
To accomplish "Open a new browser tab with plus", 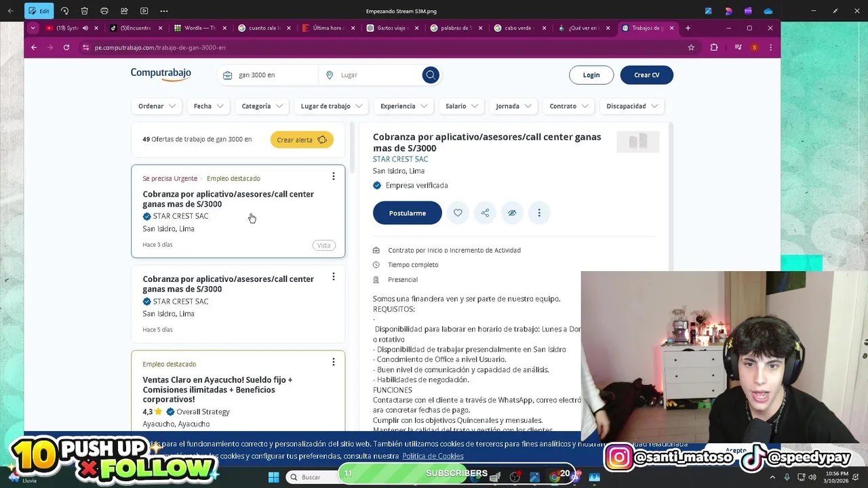I will (688, 28).
